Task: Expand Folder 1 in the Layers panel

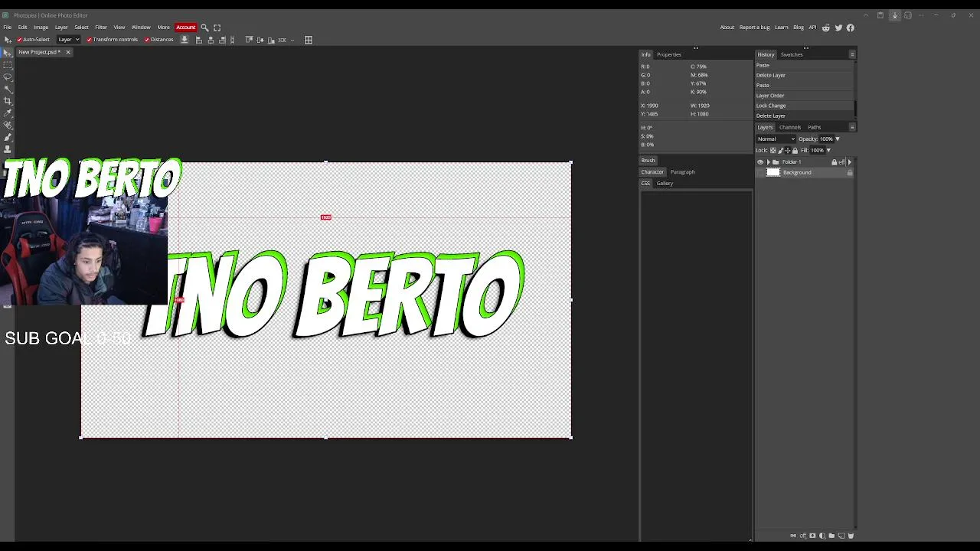Action: [768, 162]
